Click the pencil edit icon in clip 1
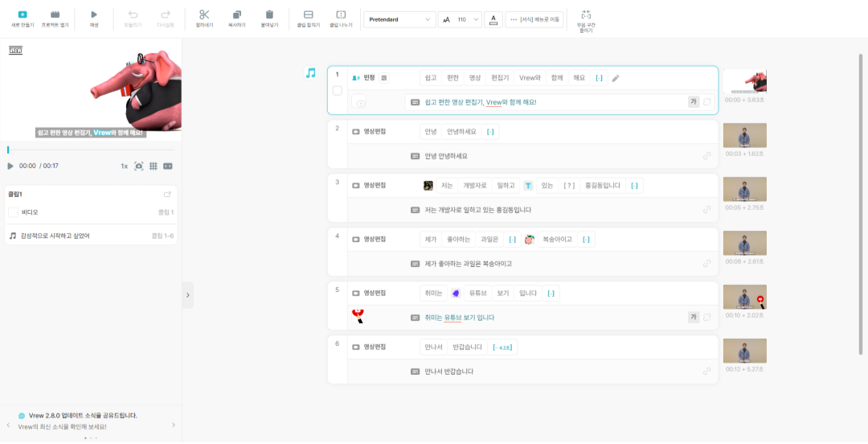 pyautogui.click(x=616, y=78)
